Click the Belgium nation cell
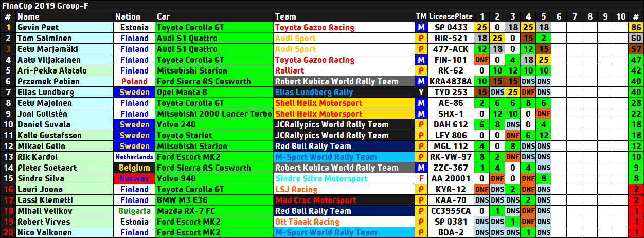Viewport: 644px width, 238px height. [x=134, y=168]
